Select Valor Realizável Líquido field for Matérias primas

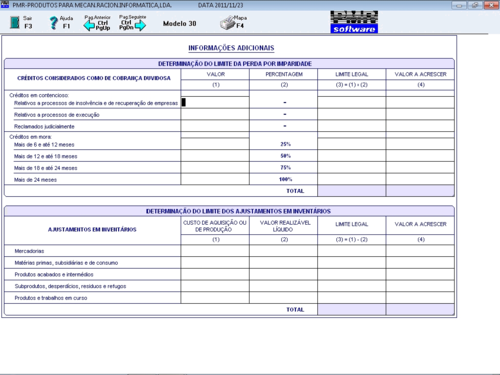(283, 262)
